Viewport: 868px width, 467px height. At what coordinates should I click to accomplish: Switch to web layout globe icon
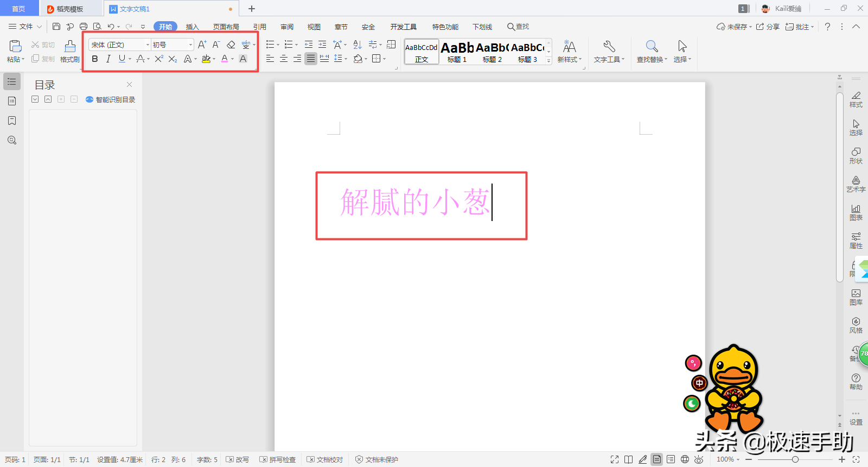[685, 459]
